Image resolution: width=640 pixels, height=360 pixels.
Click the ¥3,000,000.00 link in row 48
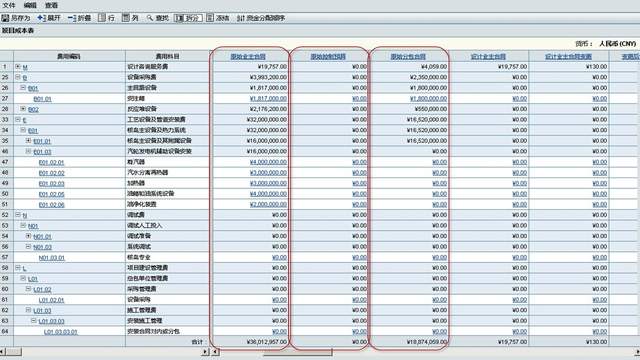pyautogui.click(x=268, y=173)
